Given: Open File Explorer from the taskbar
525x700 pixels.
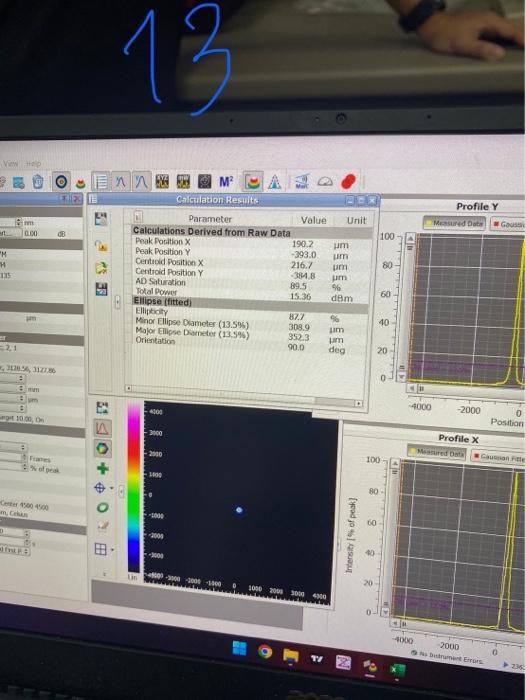Looking at the screenshot, I should [291, 655].
